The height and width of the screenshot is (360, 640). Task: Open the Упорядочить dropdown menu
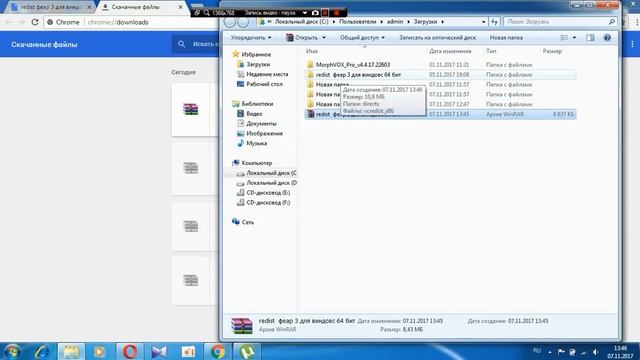(x=251, y=38)
